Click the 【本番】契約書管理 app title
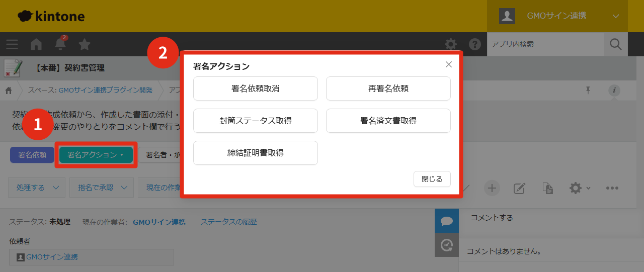This screenshot has height=272, width=644. (69, 68)
